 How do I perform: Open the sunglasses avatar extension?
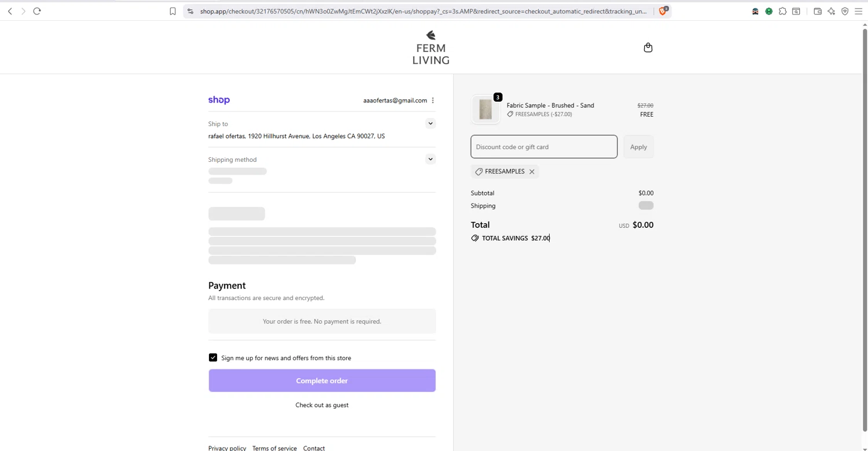point(755,11)
